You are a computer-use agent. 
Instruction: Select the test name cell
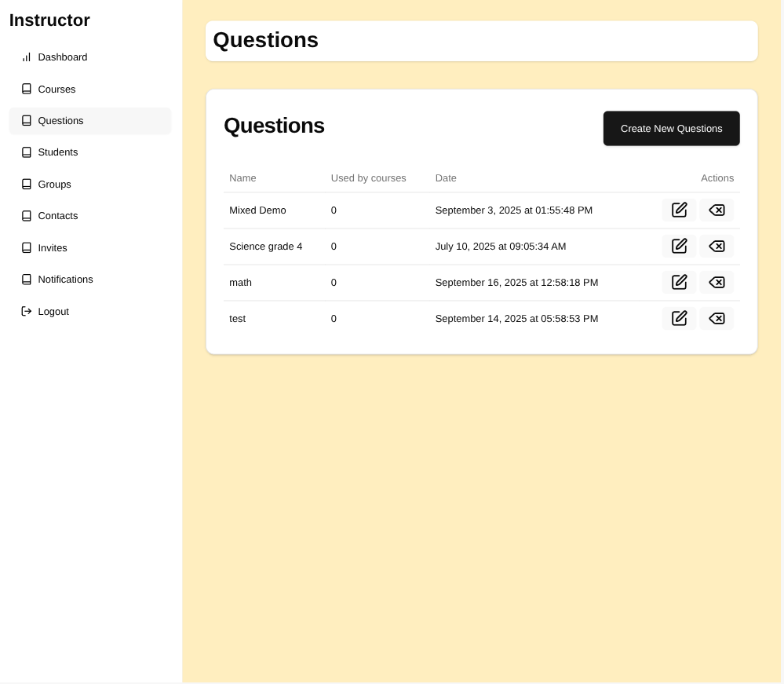[x=239, y=320]
